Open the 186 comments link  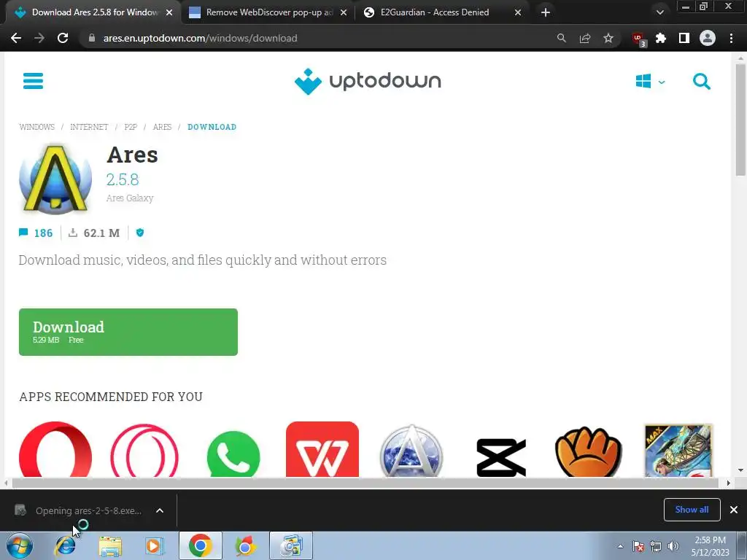pyautogui.click(x=36, y=233)
